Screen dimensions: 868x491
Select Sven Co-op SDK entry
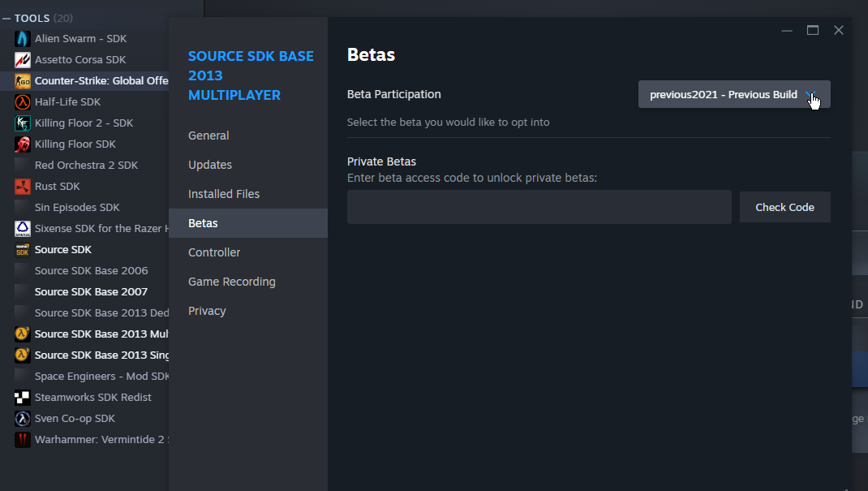tap(75, 419)
